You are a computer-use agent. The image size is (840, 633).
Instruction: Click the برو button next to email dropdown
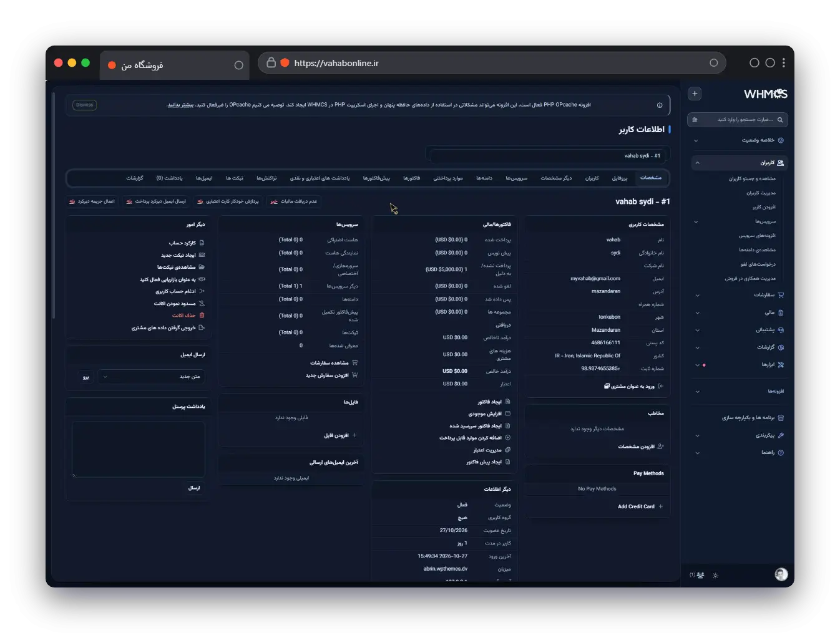[x=86, y=377]
